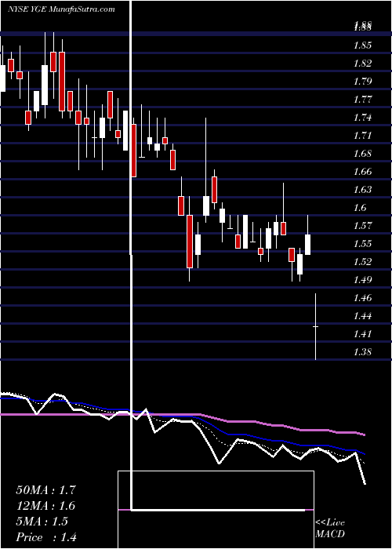The image size is (392, 549).
Task: Click the 1.6 price axis label
Action: tap(360, 208)
